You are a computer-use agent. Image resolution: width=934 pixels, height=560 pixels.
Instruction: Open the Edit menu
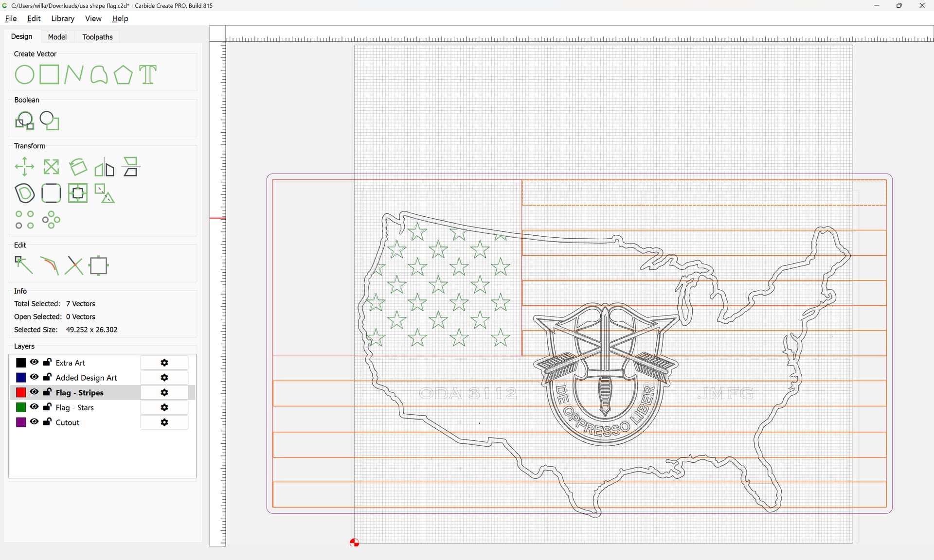[x=34, y=18]
